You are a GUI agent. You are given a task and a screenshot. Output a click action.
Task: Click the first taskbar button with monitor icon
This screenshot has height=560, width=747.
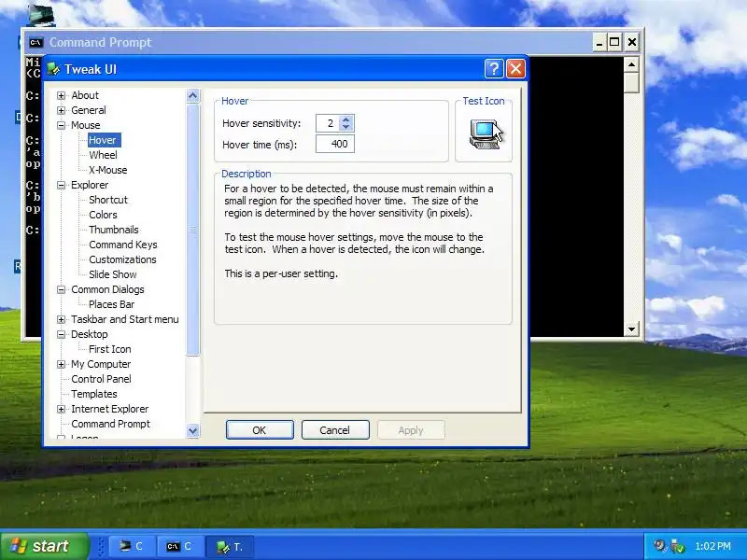point(132,547)
